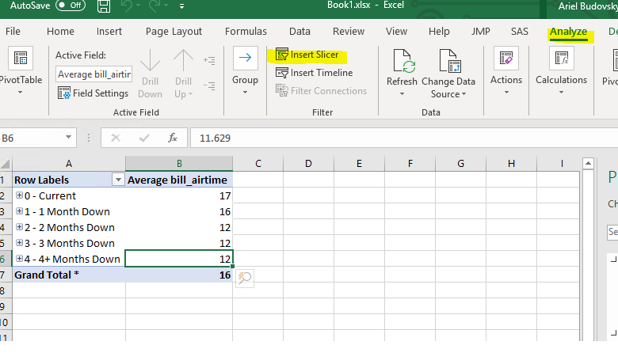The width and height of the screenshot is (618, 364).
Task: Select the Grand Total value cell
Action: 179,275
